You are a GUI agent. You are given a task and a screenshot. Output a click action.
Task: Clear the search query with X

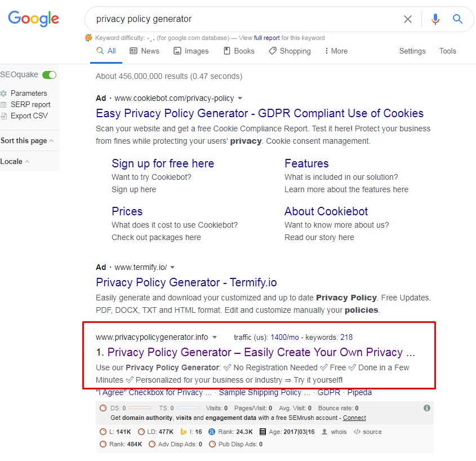point(408,19)
